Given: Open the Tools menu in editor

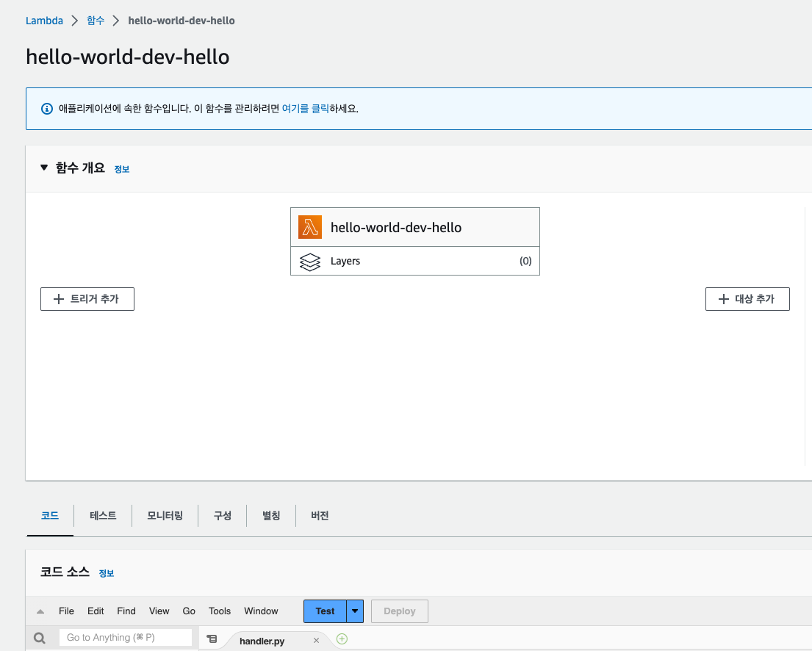Looking at the screenshot, I should point(220,611).
